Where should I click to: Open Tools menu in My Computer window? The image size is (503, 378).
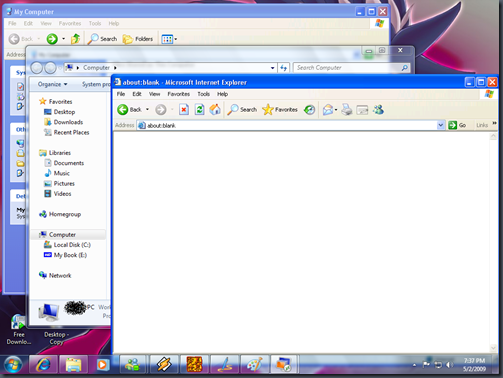tap(95, 23)
